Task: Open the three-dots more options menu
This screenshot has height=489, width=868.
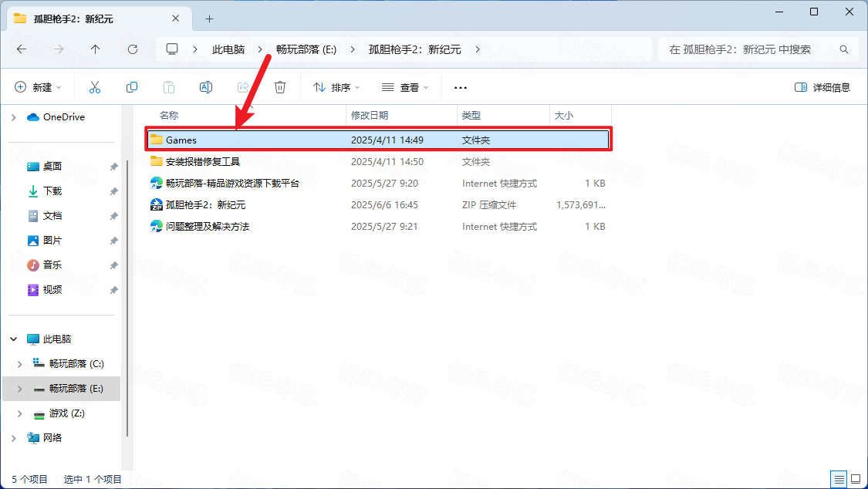Action: (x=461, y=87)
